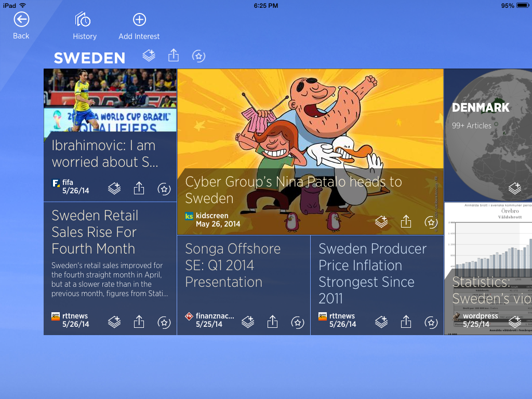Star the Producer Price Inflation article
This screenshot has height=399, width=532.
pyautogui.click(x=431, y=323)
